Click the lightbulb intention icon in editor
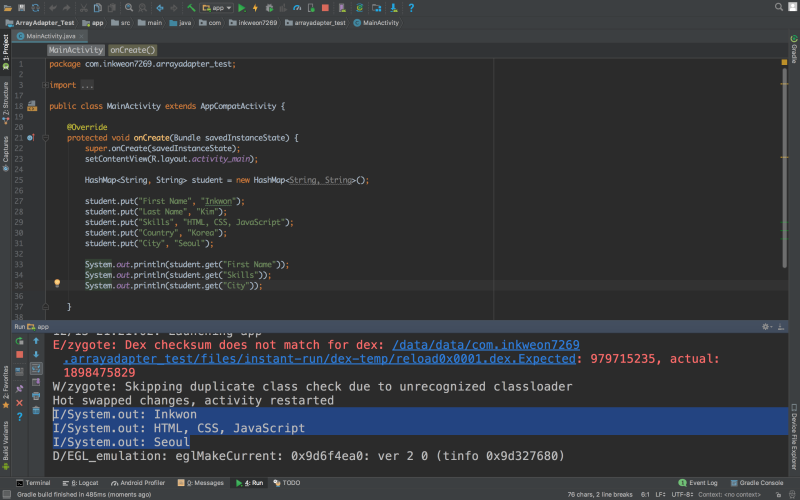Viewport: 800px width, 500px height. pos(58,285)
